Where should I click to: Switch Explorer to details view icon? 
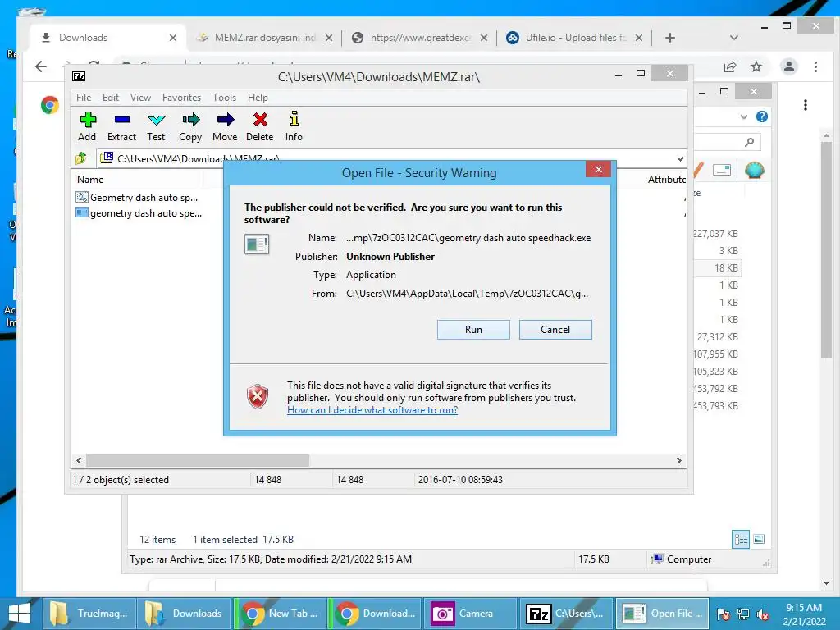pos(741,539)
